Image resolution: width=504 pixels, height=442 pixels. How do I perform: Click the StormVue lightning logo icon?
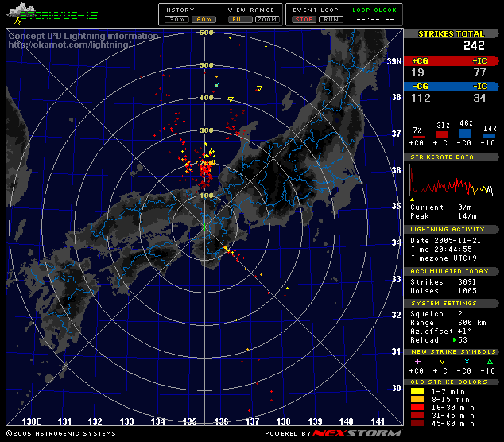[17, 14]
